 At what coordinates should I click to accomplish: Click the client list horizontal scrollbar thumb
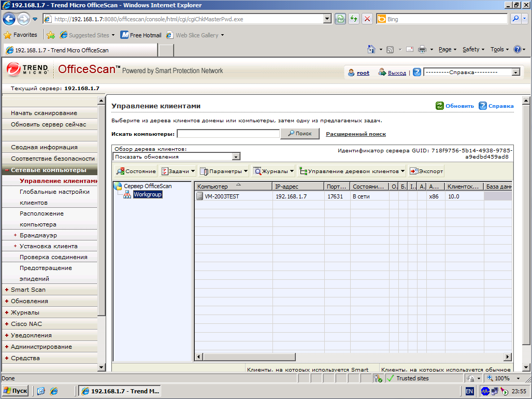249,357
